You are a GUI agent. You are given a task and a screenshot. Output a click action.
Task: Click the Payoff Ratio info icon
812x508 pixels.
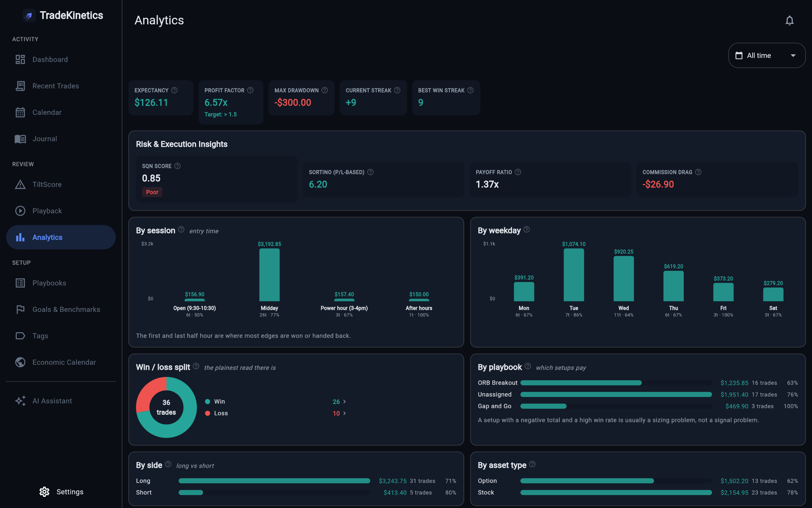tap(518, 172)
